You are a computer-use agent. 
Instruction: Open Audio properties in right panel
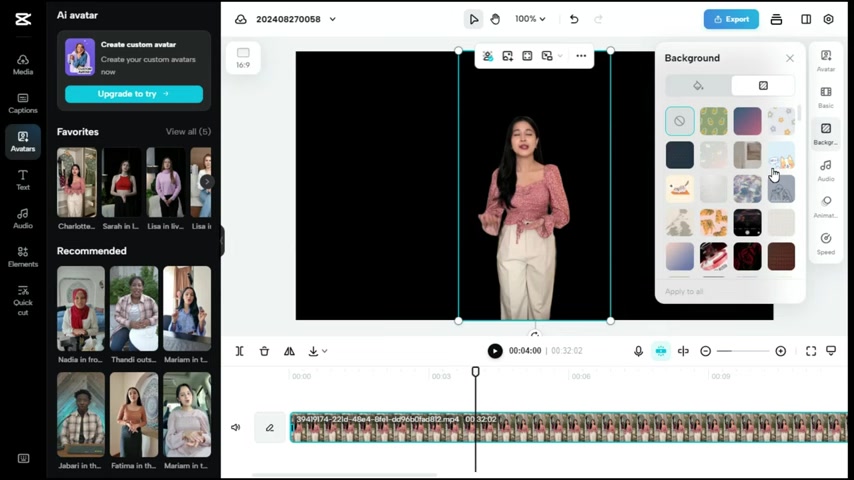(x=826, y=171)
